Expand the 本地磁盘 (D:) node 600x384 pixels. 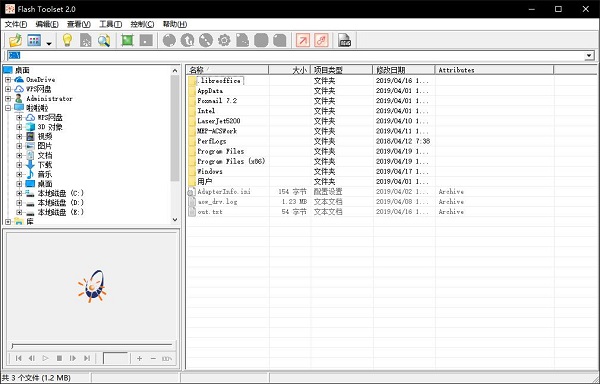pos(19,203)
